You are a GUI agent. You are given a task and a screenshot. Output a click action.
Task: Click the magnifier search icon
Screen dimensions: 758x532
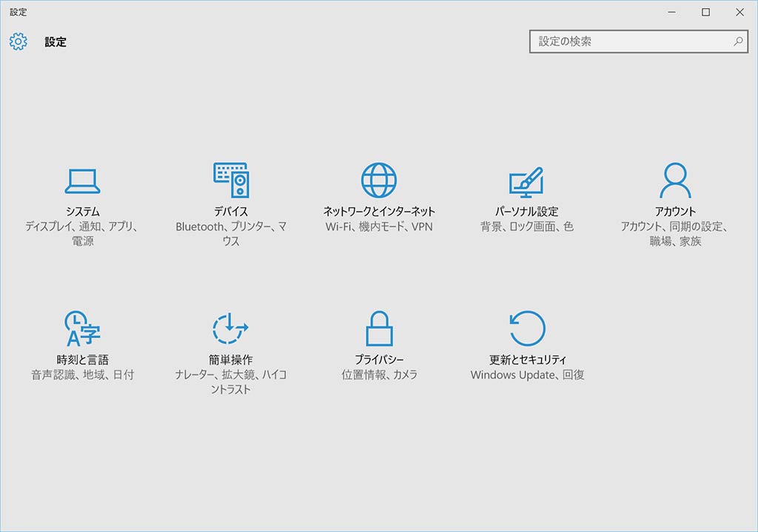tap(738, 41)
